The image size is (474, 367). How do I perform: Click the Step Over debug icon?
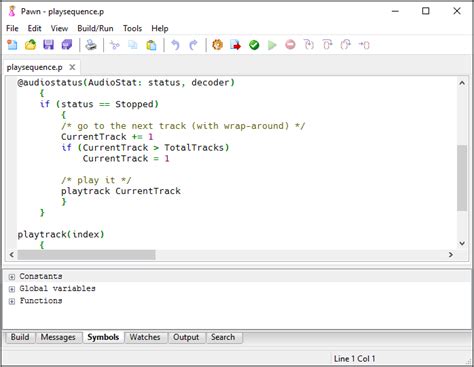point(327,45)
